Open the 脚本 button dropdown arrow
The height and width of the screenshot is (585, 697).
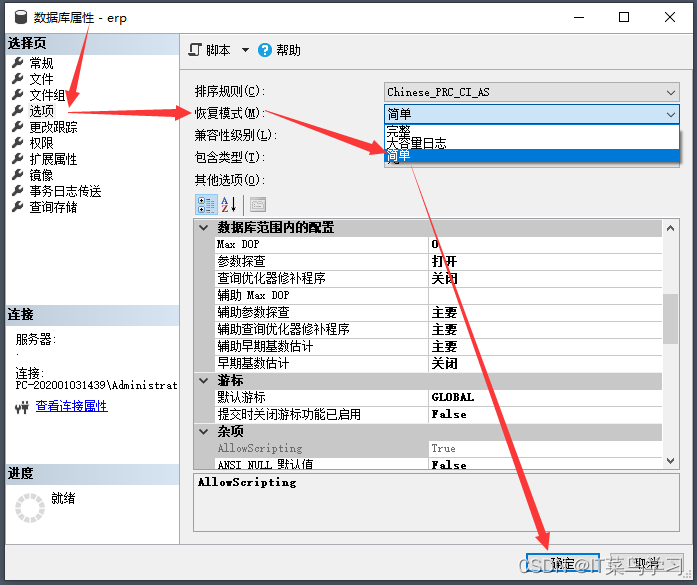[245, 50]
